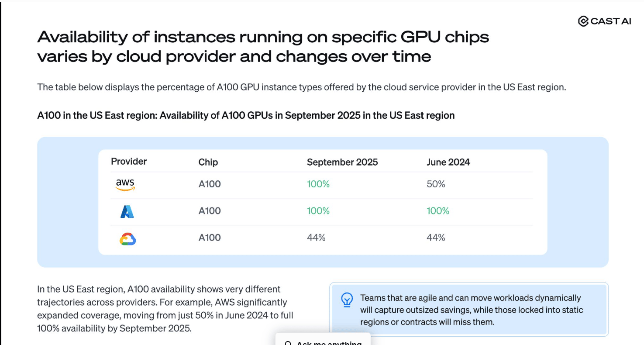Click the main page heading about GPU availability

(x=263, y=46)
